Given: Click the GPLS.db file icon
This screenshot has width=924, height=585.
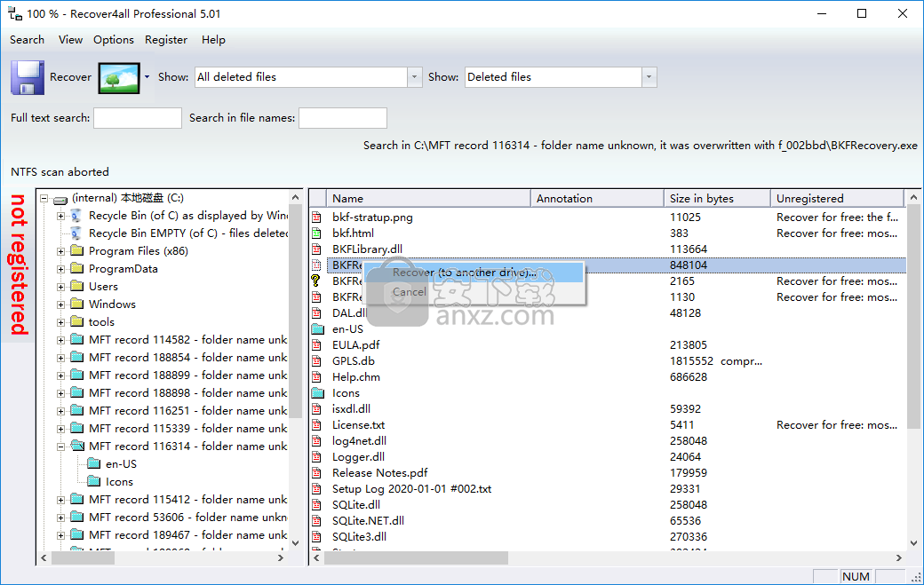Looking at the screenshot, I should pos(316,360).
